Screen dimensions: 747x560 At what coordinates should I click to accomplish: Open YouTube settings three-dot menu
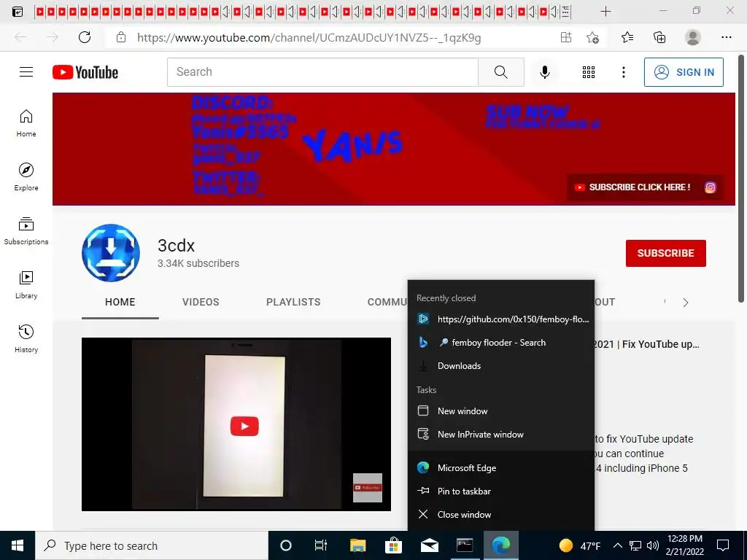pos(623,72)
